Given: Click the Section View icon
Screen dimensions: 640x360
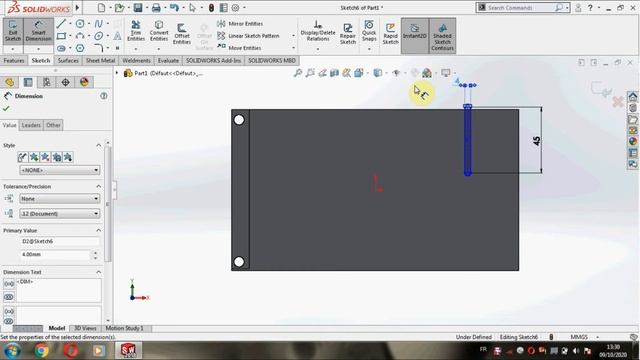Looking at the screenshot, I should coord(334,73).
